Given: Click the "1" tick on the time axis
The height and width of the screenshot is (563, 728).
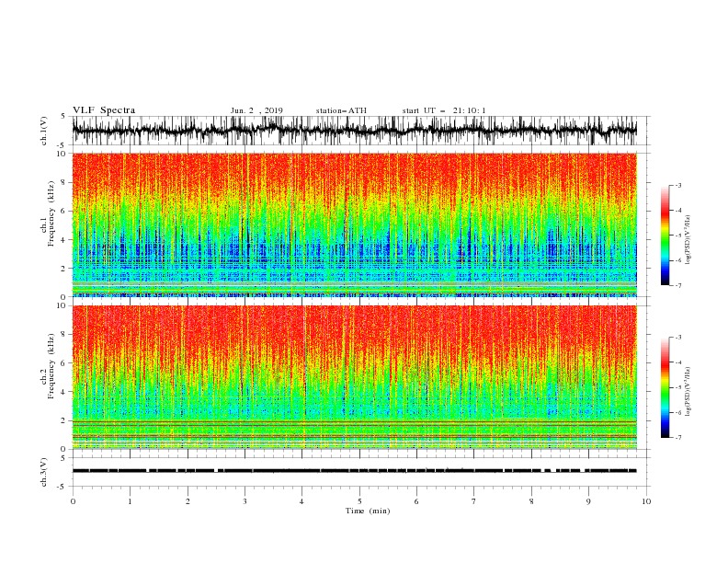Looking at the screenshot, I should pyautogui.click(x=130, y=501).
